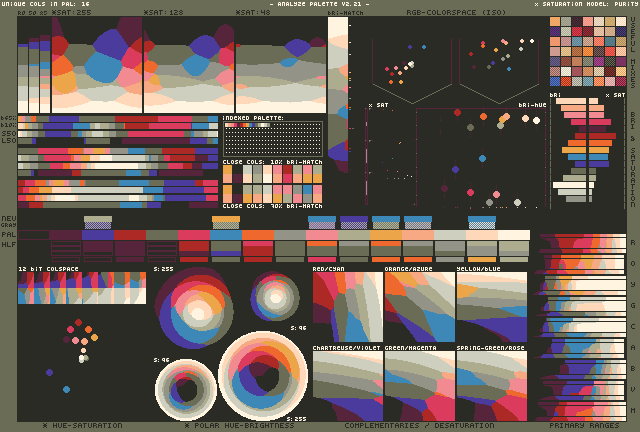Click the %SAT: 128 hue-saturation chart
The height and width of the screenshot is (432, 640).
click(x=189, y=65)
